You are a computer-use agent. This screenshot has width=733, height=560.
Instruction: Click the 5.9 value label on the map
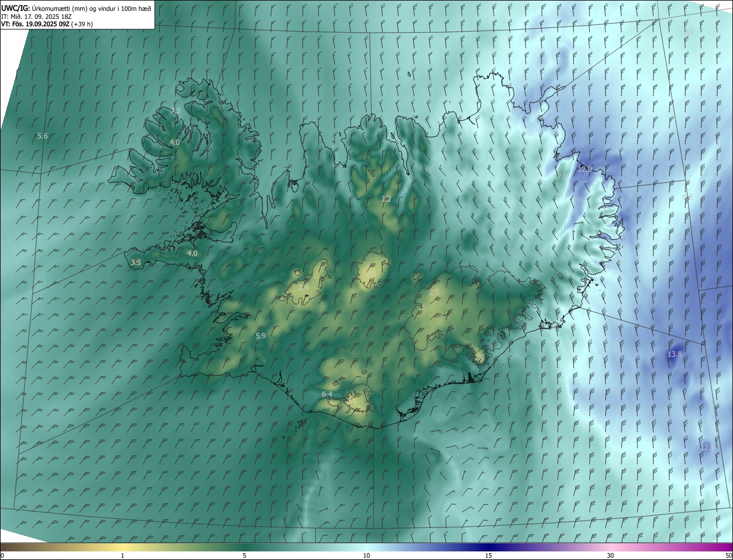click(x=261, y=336)
